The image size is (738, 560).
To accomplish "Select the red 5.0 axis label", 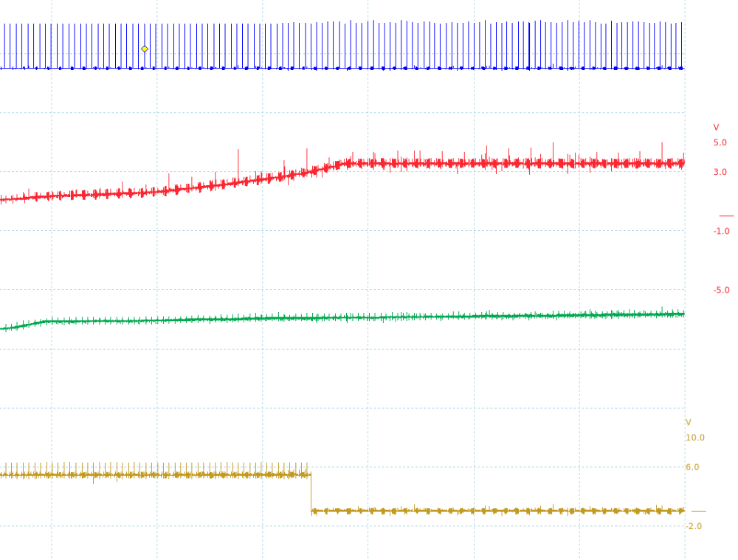I will (x=720, y=142).
